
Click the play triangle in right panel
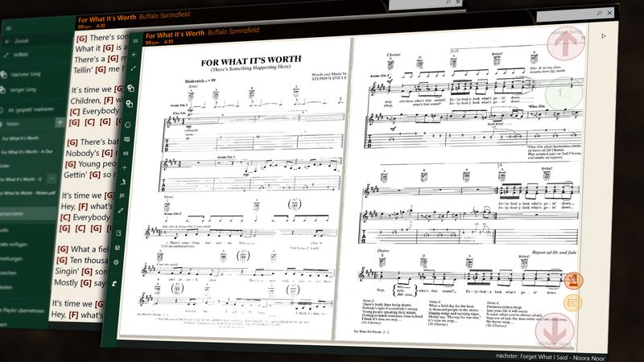pyautogui.click(x=603, y=36)
